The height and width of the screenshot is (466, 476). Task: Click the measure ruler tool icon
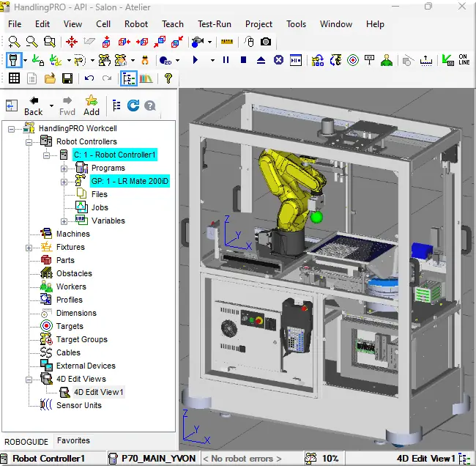click(x=227, y=42)
